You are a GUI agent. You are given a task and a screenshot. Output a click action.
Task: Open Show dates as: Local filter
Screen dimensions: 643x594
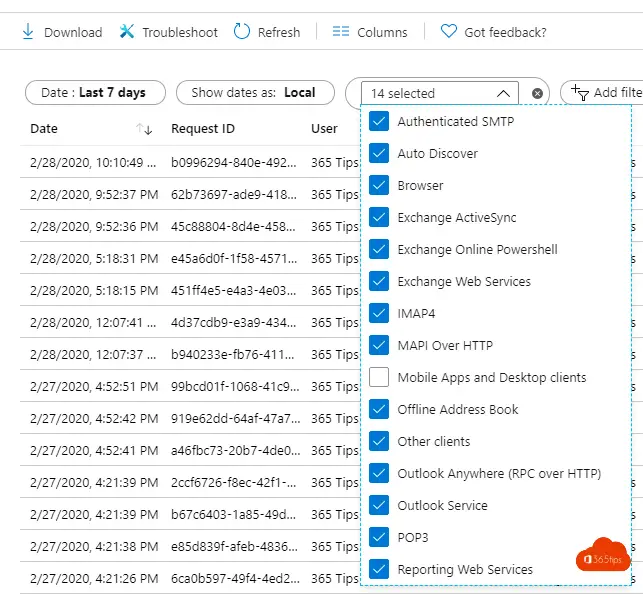point(255,93)
